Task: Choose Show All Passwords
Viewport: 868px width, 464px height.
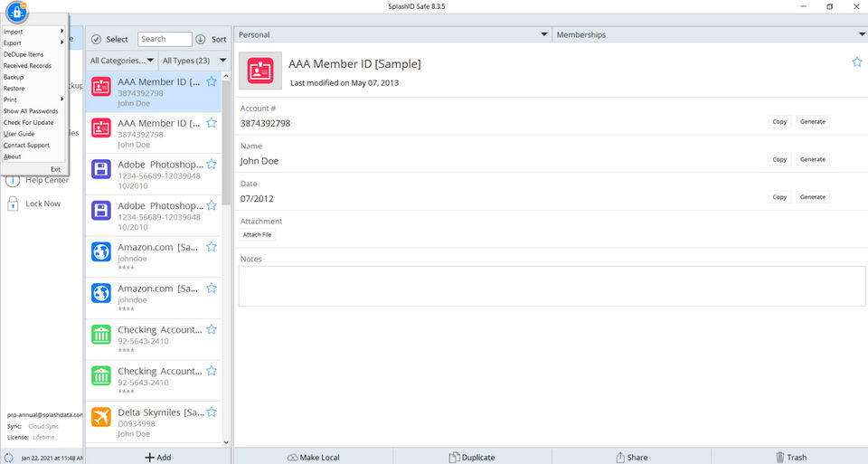Action: pos(33,110)
